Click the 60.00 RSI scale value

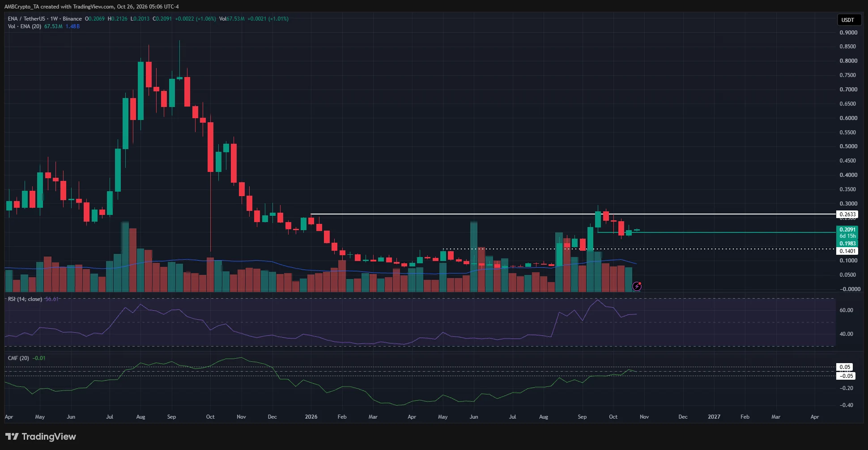point(846,310)
